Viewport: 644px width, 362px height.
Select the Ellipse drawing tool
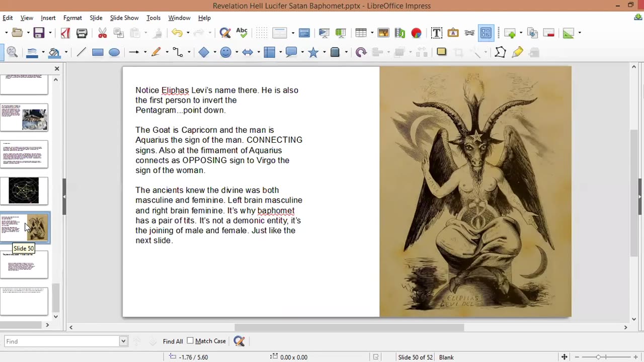click(114, 52)
